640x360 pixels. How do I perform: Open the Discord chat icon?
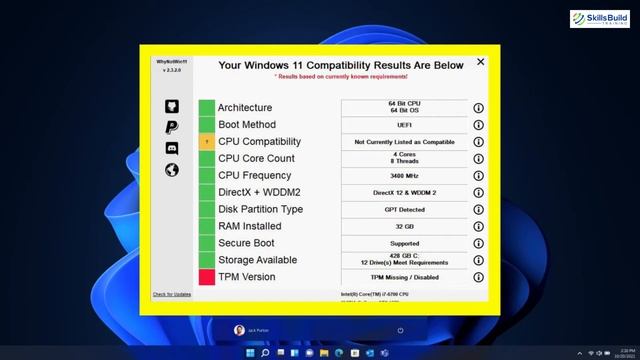[x=172, y=149]
